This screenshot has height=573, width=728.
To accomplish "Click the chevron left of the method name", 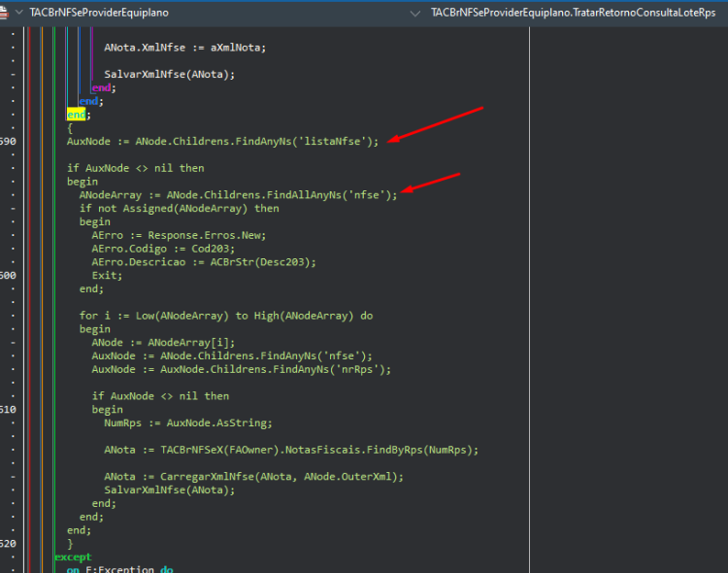I will click(x=415, y=14).
